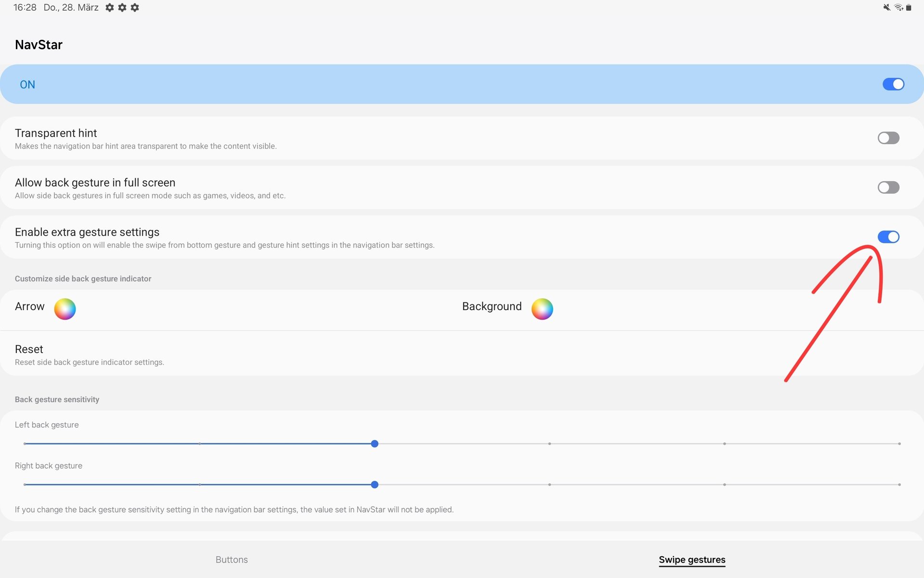Tap the clock time in the status bar

[x=25, y=8]
